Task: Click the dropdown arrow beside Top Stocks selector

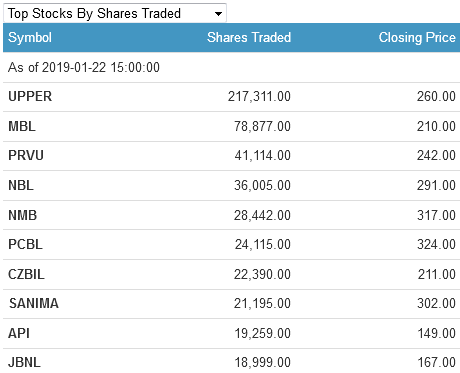Action: [218, 14]
